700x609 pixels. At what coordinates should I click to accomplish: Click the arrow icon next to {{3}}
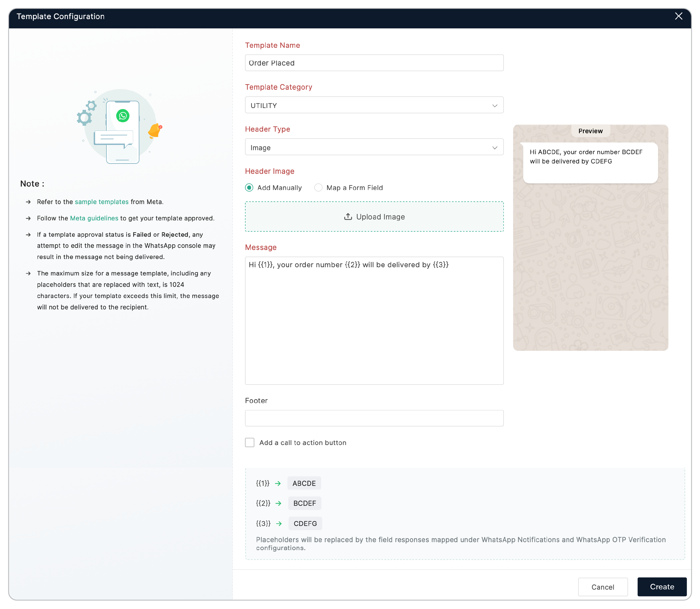coord(279,523)
